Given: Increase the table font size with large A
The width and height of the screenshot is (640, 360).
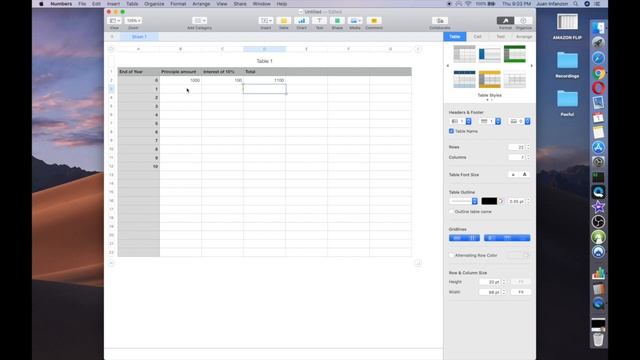Looking at the screenshot, I should (x=524, y=175).
